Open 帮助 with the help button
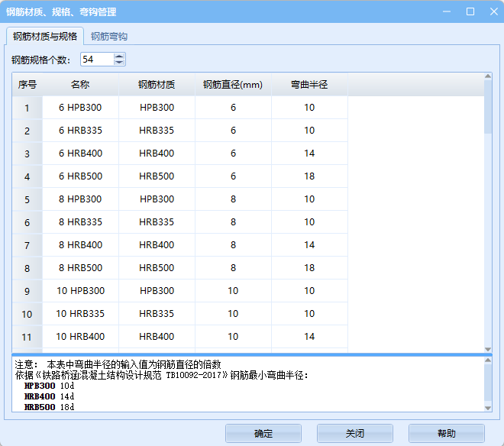 pyautogui.click(x=446, y=433)
